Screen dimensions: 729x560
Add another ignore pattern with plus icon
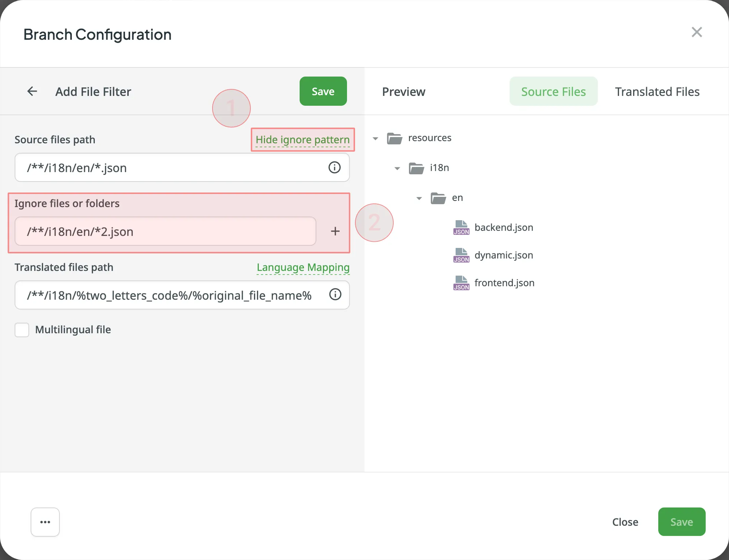(x=335, y=231)
